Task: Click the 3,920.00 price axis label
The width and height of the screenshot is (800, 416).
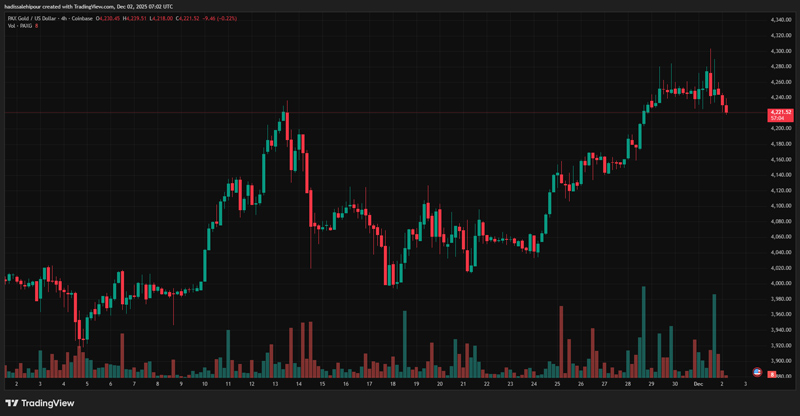Action: click(x=780, y=345)
